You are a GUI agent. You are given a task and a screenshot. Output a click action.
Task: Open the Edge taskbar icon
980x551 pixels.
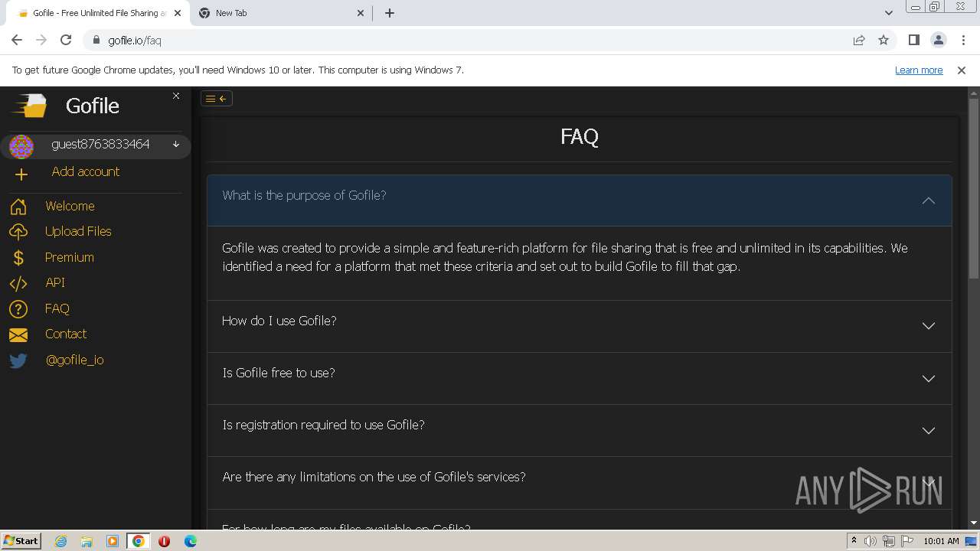(191, 541)
